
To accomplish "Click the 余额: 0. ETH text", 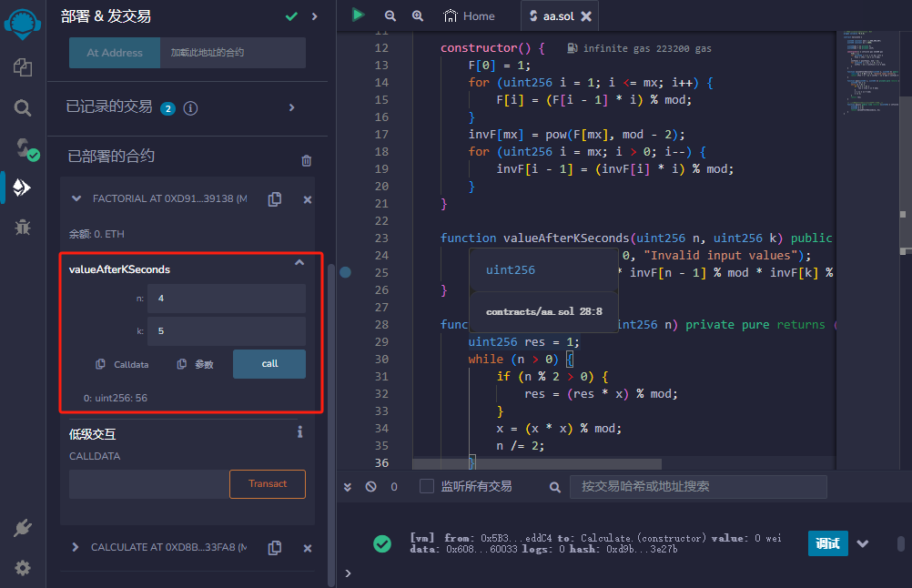I will click(x=96, y=234).
